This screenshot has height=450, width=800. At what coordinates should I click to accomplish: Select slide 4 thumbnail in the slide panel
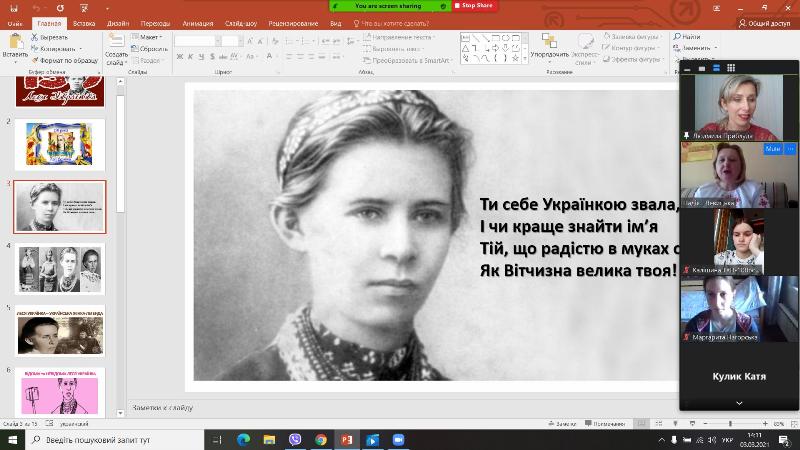click(59, 268)
